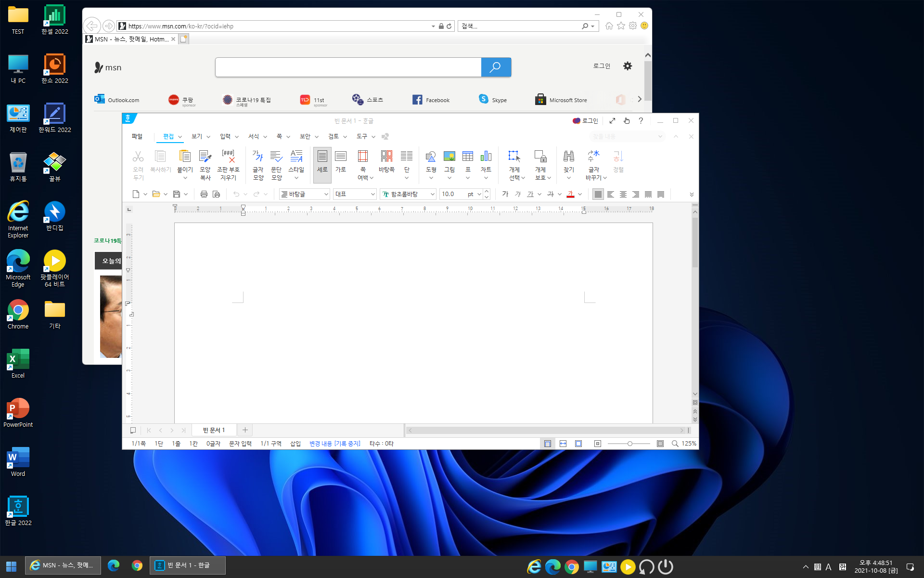Open font color dropdown arrow
The width and height of the screenshot is (924, 578).
point(580,194)
